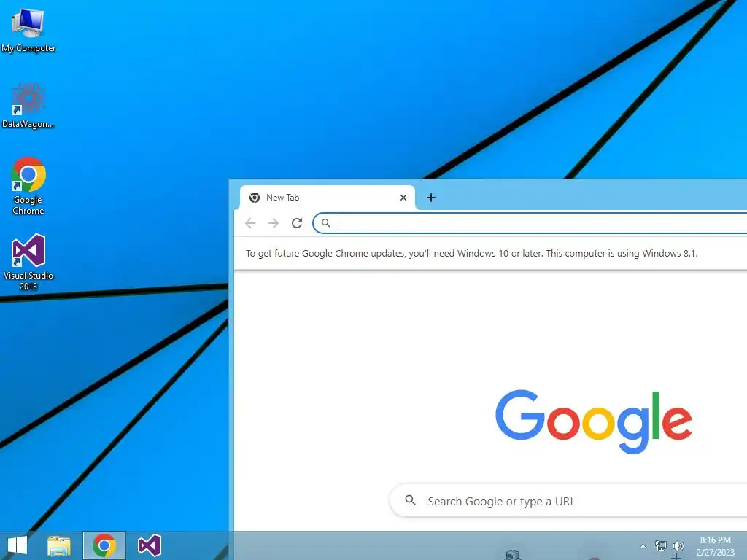Click the Search Google or type a URL box
747x560 pixels.
click(569, 501)
